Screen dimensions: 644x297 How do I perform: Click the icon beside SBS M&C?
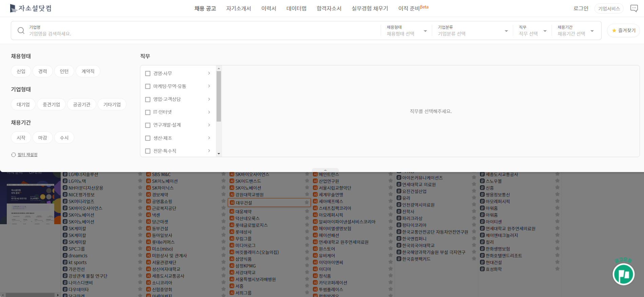(x=148, y=174)
